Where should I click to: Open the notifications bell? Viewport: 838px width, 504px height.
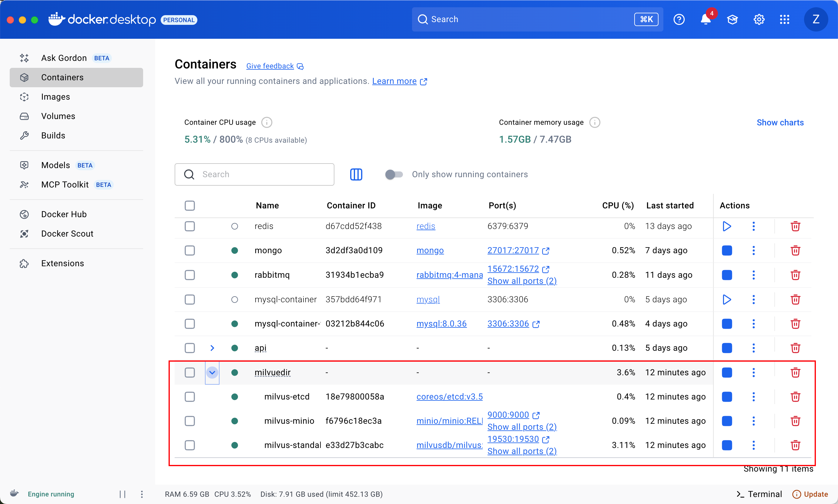coord(706,19)
